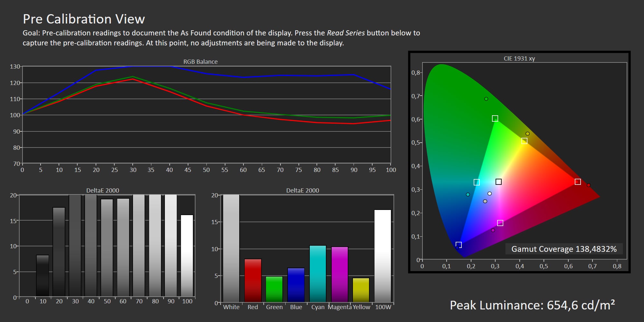Click the Magenta DeltaE bar
The width and height of the screenshot is (644, 322).
coord(340,274)
